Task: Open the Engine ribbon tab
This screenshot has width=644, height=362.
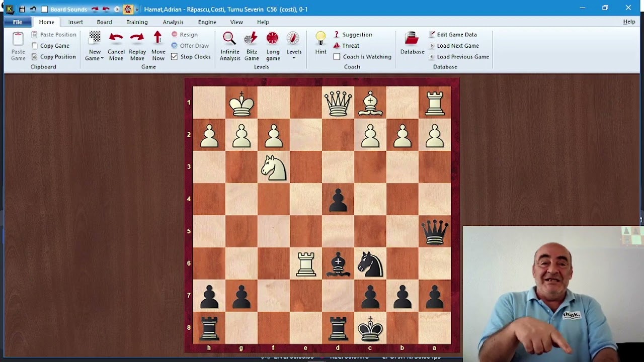Action: pos(207,22)
